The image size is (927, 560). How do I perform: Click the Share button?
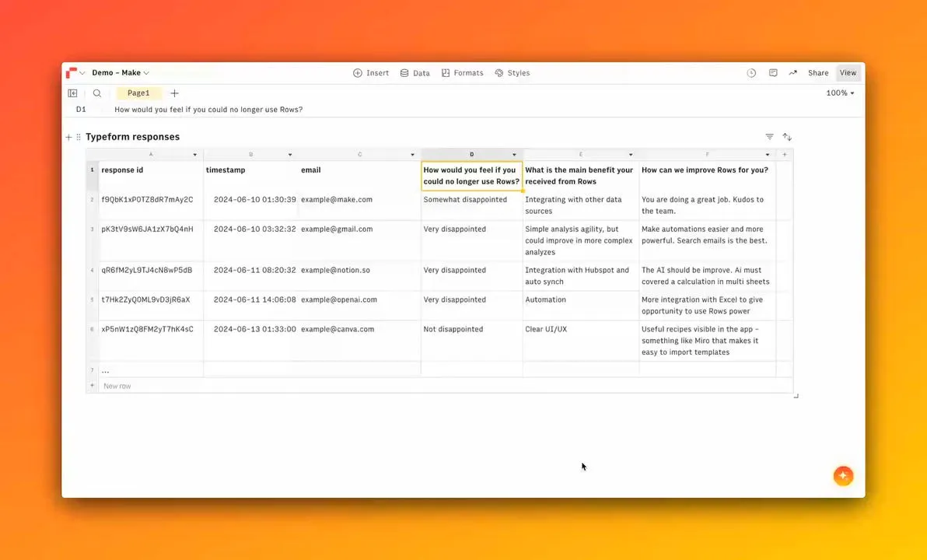coord(818,73)
